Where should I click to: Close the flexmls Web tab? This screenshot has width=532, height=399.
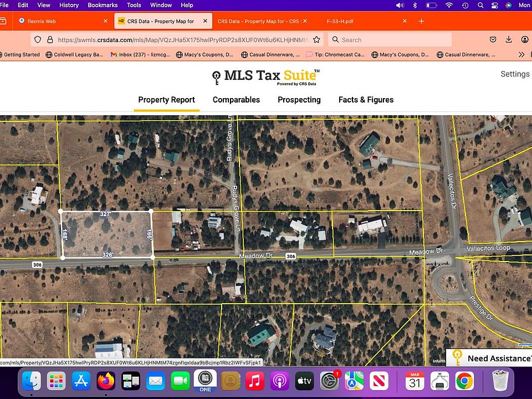click(105, 21)
